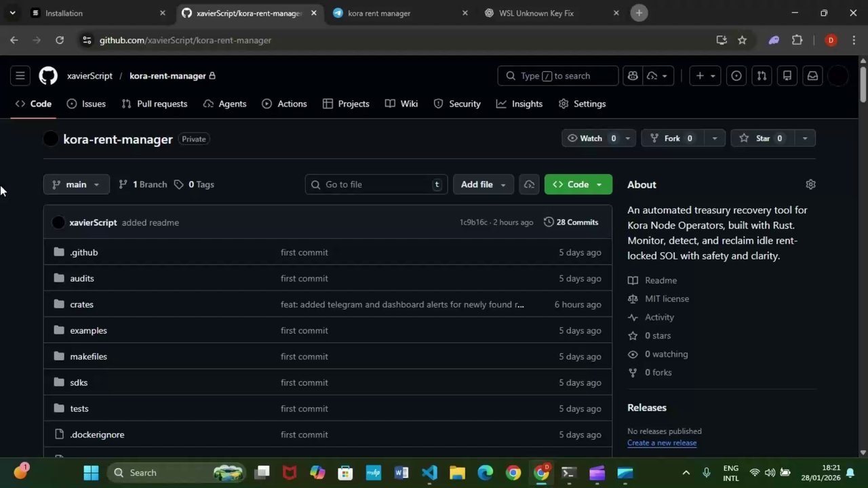Image resolution: width=868 pixels, height=488 pixels.
Task: Open the notifications inbox icon
Action: coord(812,76)
